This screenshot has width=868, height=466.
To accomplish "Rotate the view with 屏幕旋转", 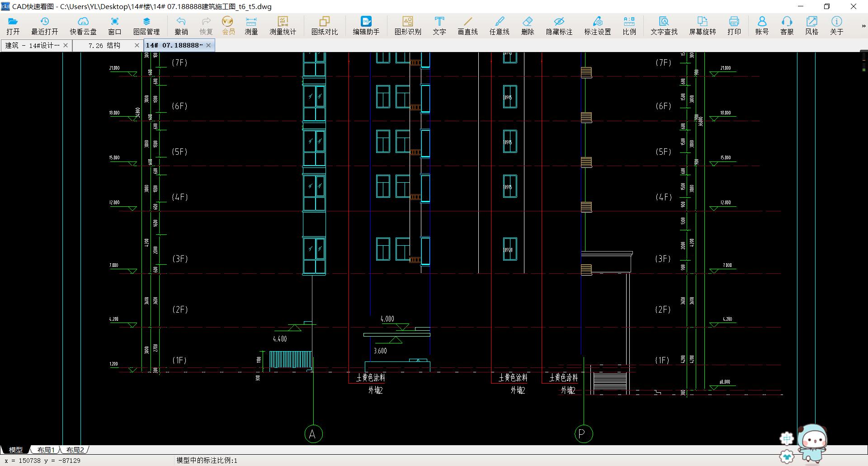I will (703, 26).
